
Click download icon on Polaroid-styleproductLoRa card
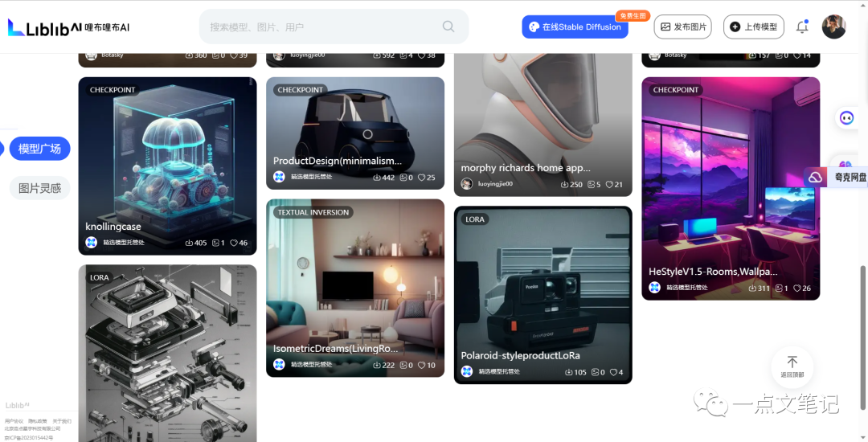coord(568,372)
